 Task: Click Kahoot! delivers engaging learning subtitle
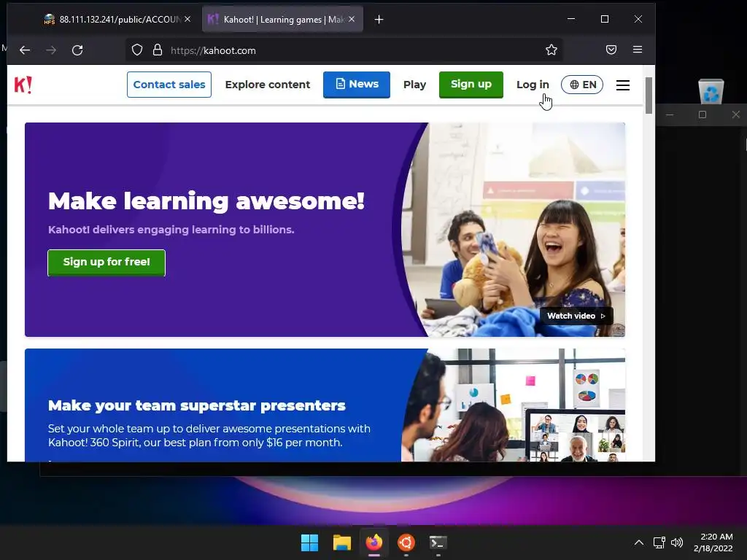pos(171,230)
